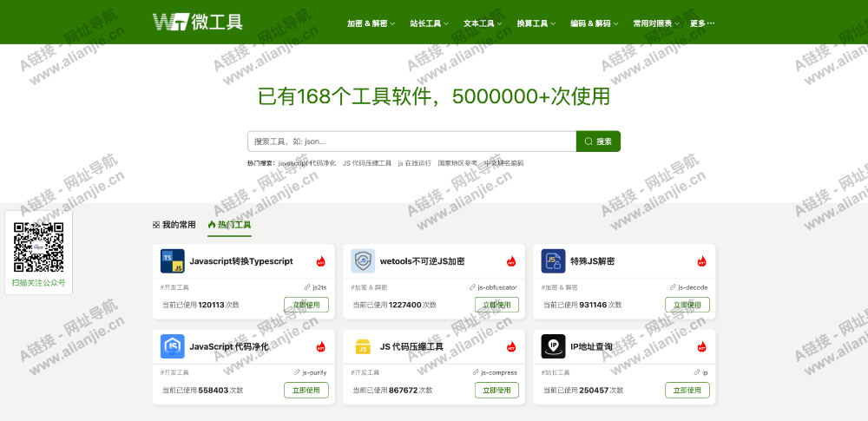The image size is (868, 421).
Task: Click the hot flame on IP地址查询 card
Action: pyautogui.click(x=701, y=346)
